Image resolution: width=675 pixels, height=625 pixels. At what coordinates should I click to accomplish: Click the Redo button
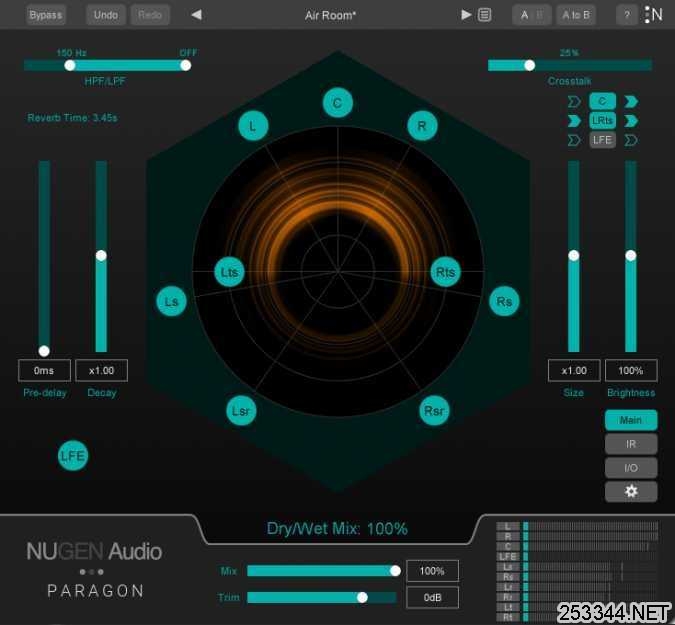click(150, 15)
